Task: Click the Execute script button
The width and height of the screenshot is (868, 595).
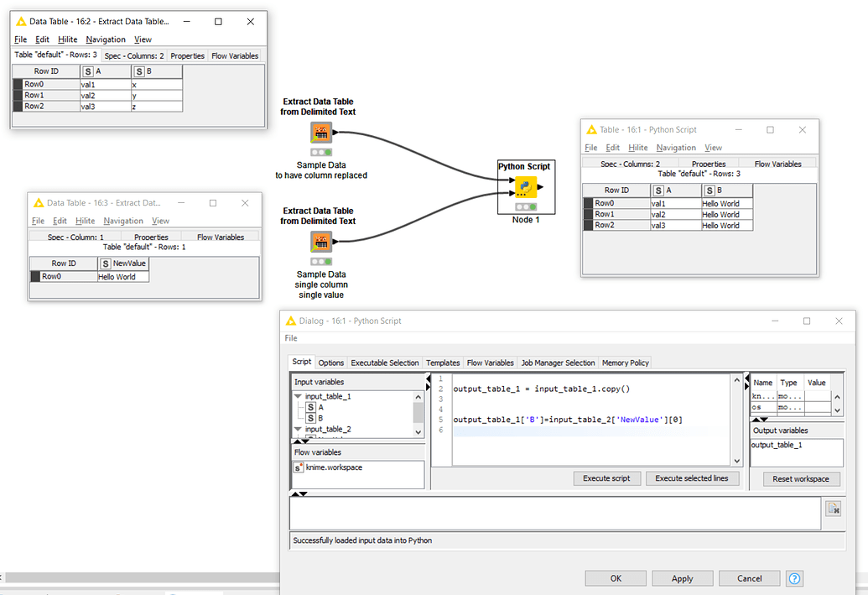Action: pyautogui.click(x=606, y=478)
